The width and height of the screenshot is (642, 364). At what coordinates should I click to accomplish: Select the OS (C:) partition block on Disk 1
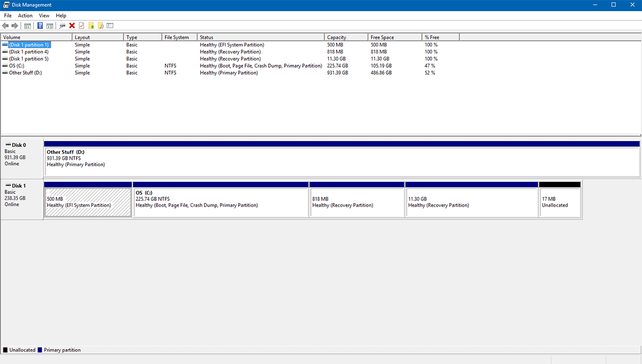221,199
